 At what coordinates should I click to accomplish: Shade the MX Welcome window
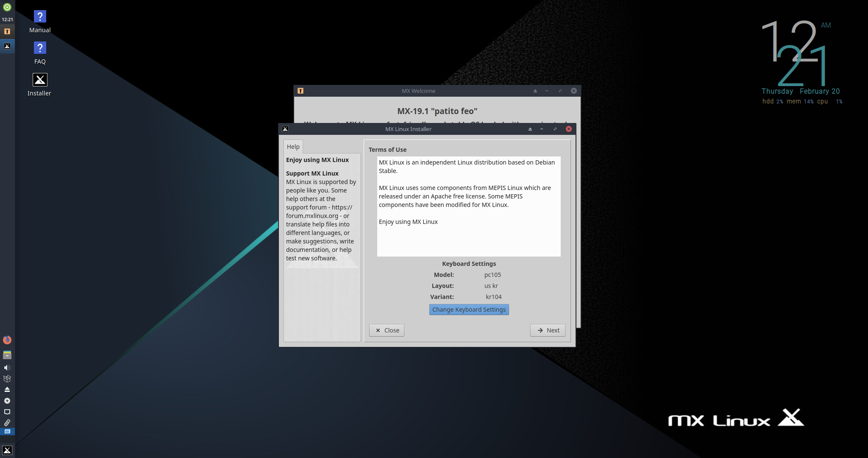point(535,91)
